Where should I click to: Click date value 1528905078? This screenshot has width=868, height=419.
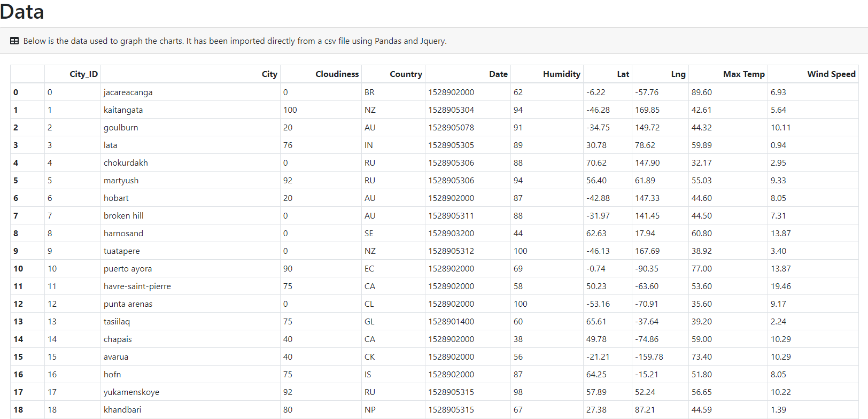pos(451,127)
